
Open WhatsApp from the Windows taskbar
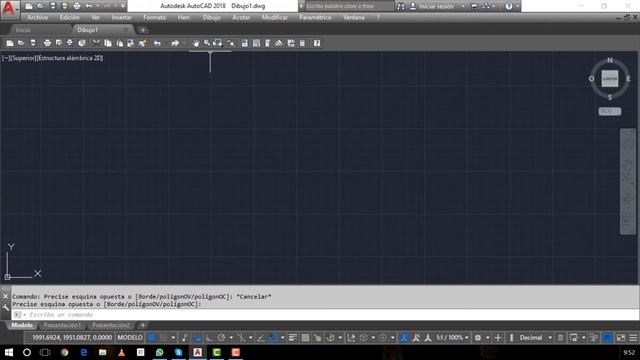tap(160, 352)
